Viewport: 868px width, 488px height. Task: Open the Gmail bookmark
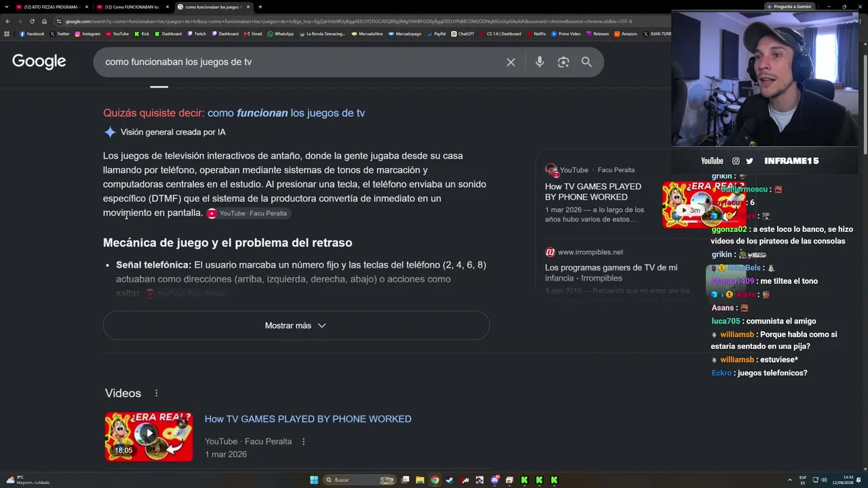click(x=254, y=34)
